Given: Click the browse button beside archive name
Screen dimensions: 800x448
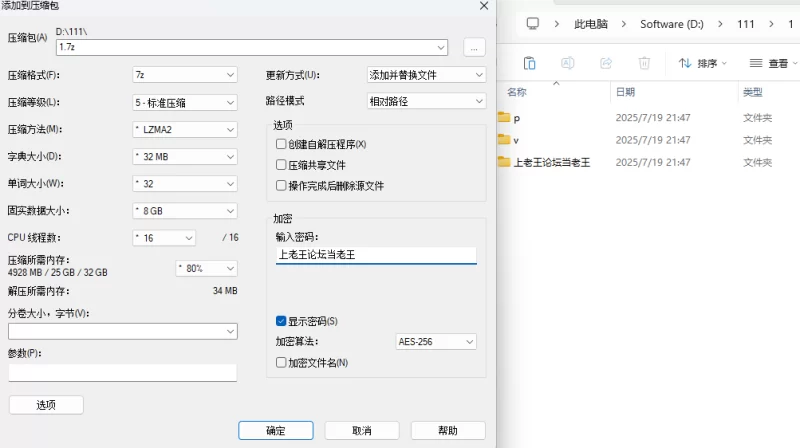Looking at the screenshot, I should point(474,47).
